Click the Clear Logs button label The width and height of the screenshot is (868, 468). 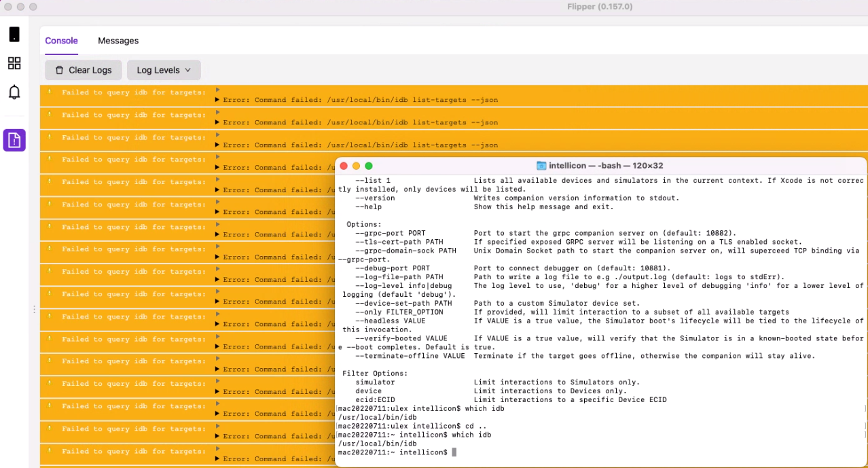90,70
